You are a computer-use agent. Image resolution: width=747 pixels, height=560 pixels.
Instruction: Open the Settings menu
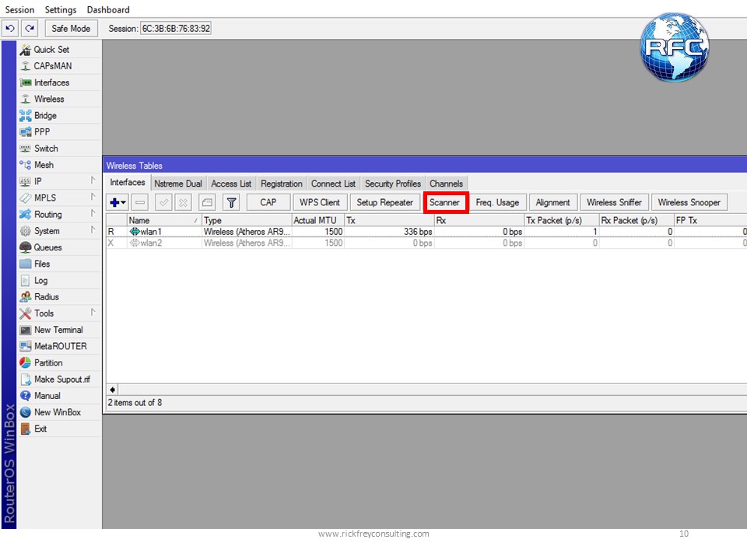61,10
